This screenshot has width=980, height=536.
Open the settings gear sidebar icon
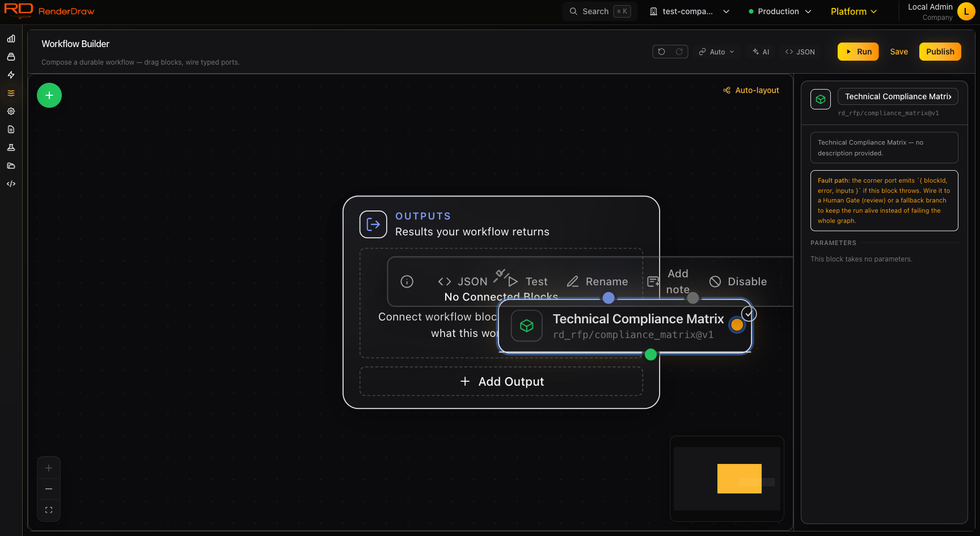[11, 111]
